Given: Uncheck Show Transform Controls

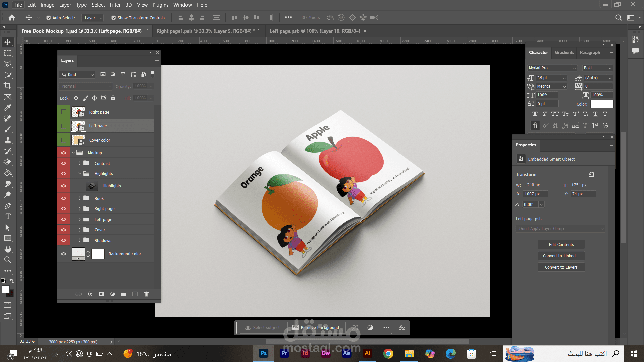Looking at the screenshot, I should click(114, 18).
